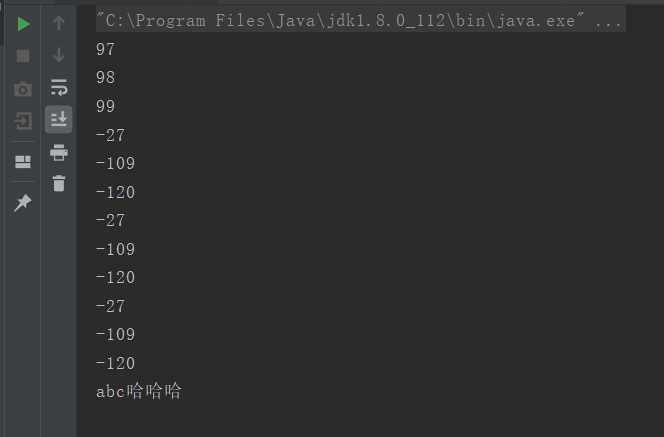Place cursor on output line 98
The height and width of the screenshot is (437, 664).
click(105, 77)
